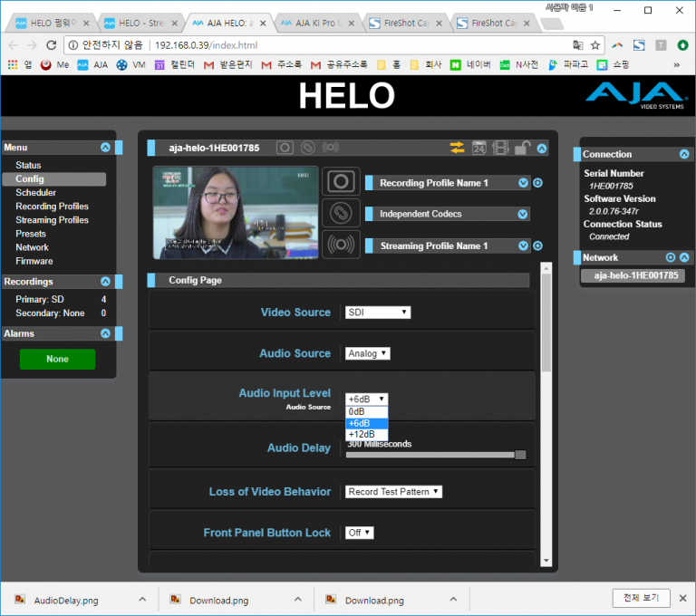This screenshot has width=696, height=616.
Task: Click the Audio Delay slider handle
Action: click(520, 455)
